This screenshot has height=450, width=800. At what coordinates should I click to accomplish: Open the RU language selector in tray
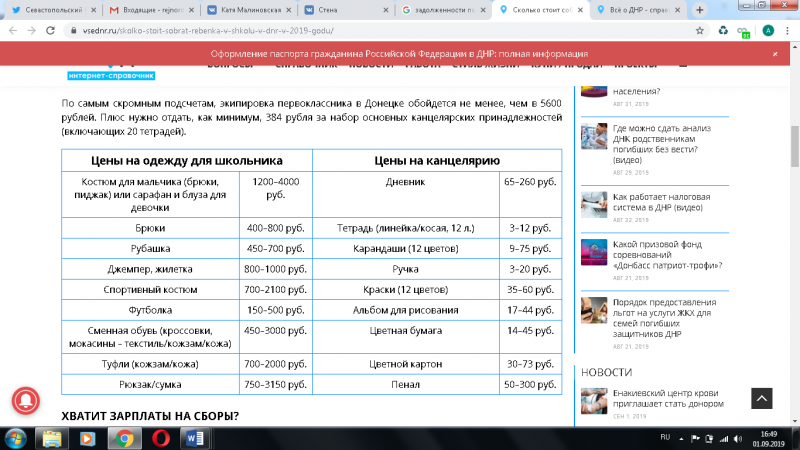click(x=665, y=438)
